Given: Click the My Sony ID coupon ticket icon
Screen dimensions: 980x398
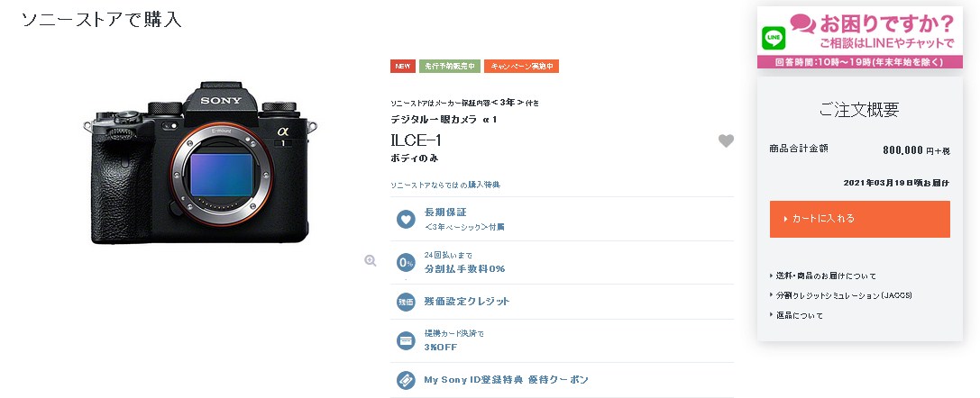Looking at the screenshot, I should coord(406,380).
